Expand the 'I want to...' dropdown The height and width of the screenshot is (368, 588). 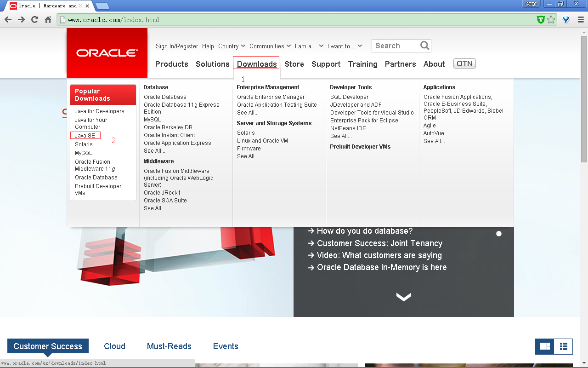[345, 46]
